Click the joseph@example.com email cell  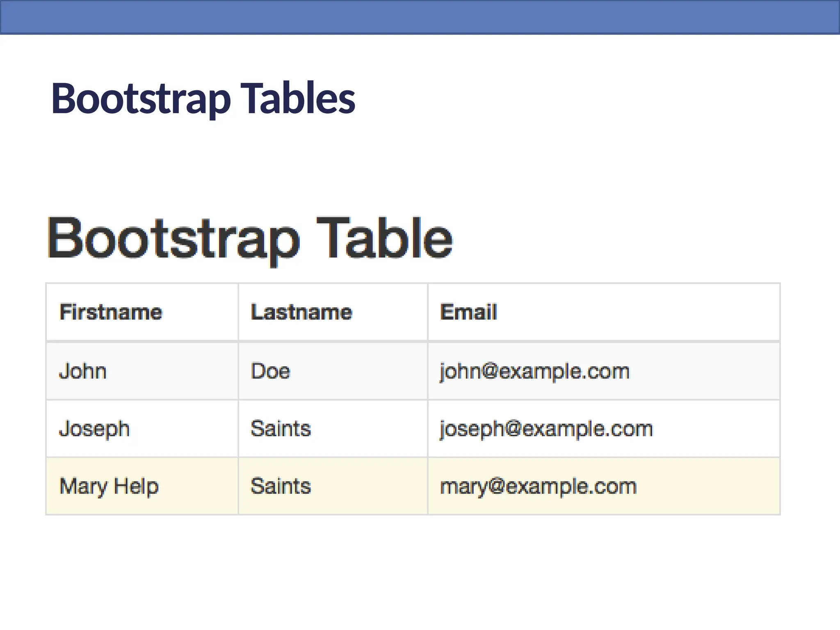click(x=546, y=429)
